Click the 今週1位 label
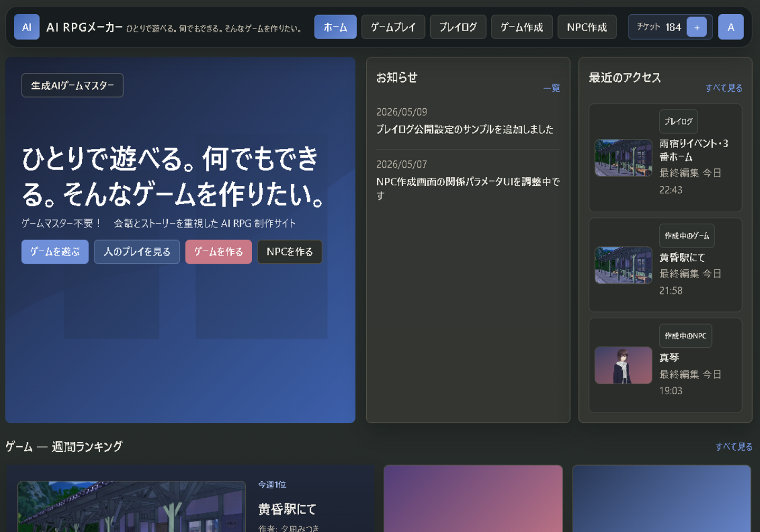 [x=272, y=484]
